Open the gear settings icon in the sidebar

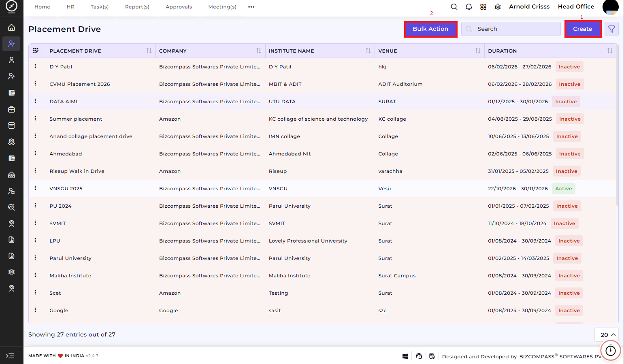11,272
